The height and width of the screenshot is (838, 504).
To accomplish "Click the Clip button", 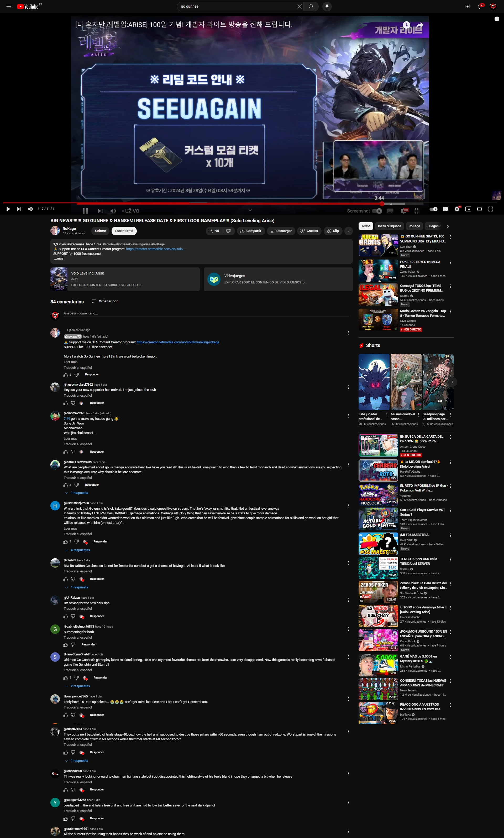I will pyautogui.click(x=333, y=231).
